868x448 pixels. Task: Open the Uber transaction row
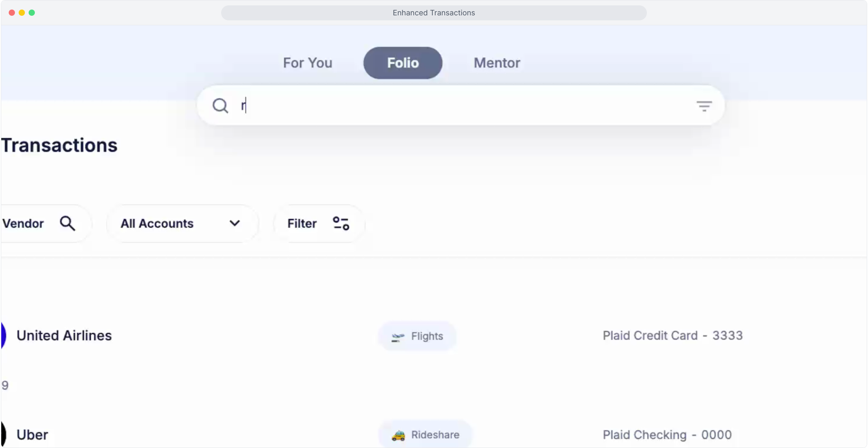pos(32,435)
